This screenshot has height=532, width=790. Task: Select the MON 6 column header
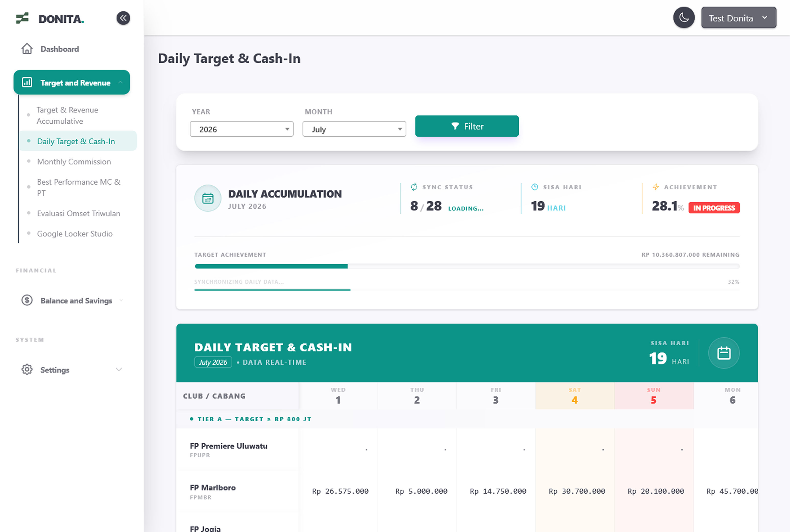725,396
